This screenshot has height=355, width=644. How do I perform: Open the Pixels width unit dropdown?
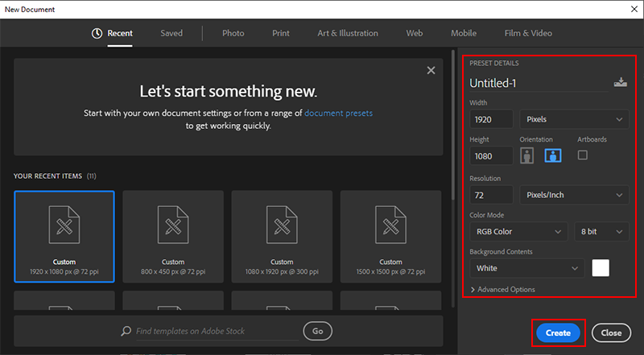click(x=574, y=119)
